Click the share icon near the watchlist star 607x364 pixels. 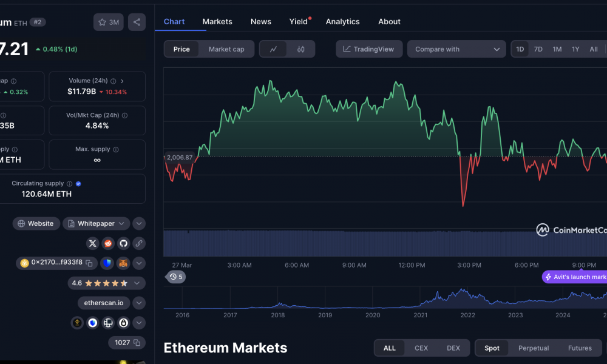point(137,21)
